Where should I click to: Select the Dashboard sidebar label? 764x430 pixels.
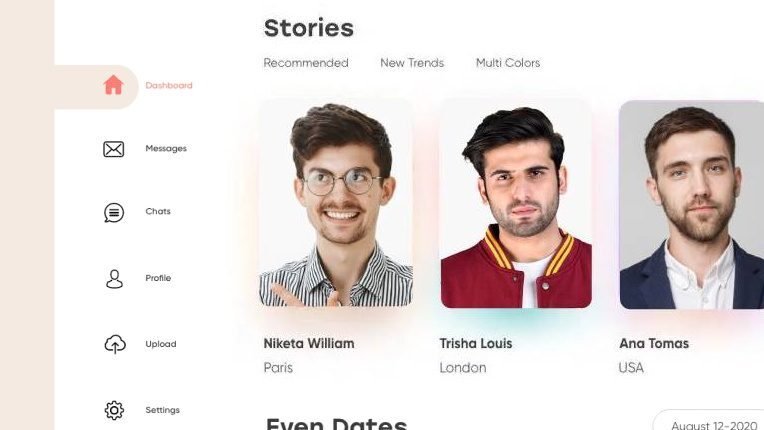tap(169, 85)
